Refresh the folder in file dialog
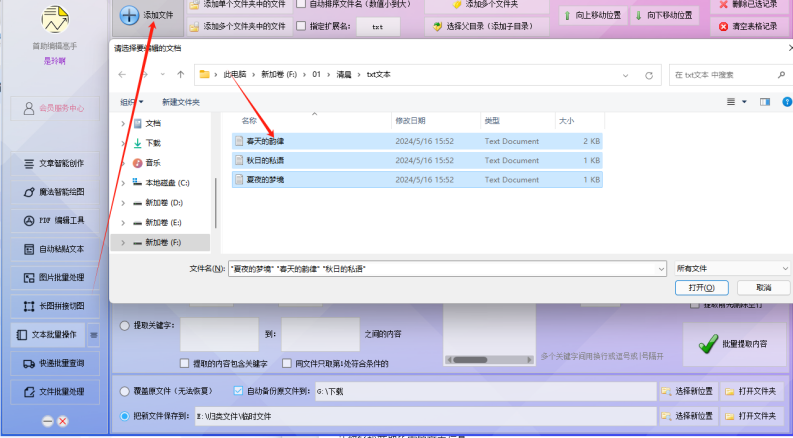This screenshot has height=438, width=793. click(649, 75)
